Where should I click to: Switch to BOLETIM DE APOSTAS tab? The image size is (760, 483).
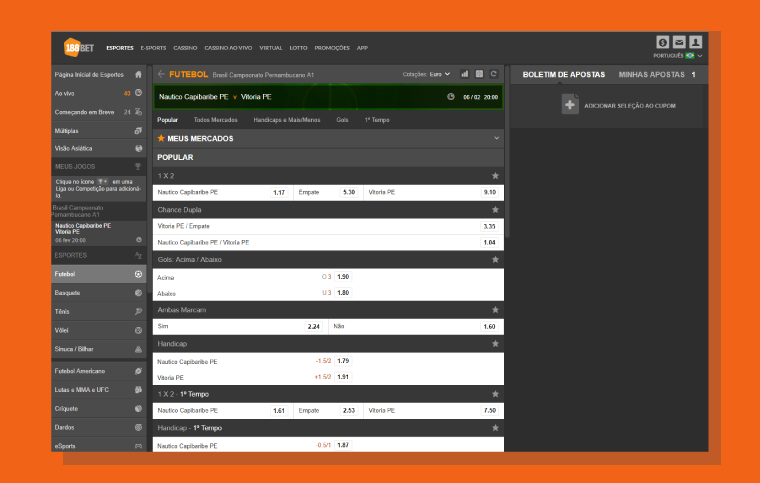pos(564,75)
